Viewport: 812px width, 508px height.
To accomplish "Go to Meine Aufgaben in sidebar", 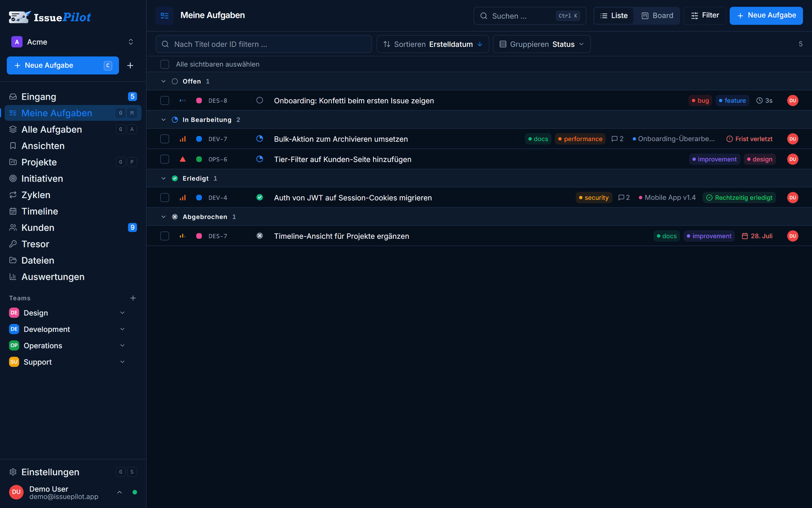I will [x=73, y=113].
